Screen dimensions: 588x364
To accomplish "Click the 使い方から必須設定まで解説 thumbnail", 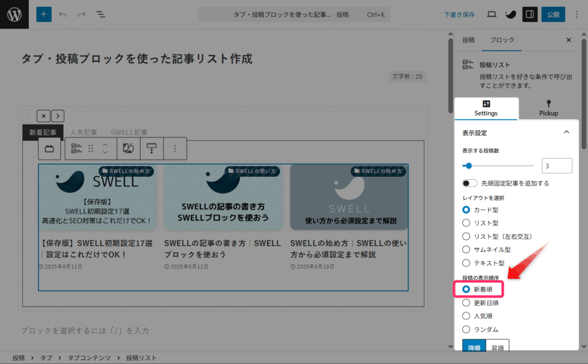I will (x=349, y=197).
